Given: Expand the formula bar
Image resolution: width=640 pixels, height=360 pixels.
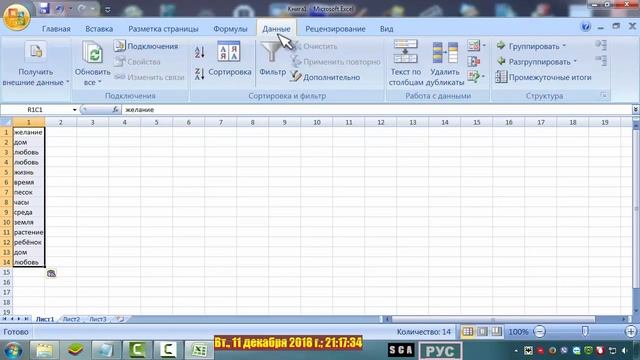Looking at the screenshot, I should 635,110.
